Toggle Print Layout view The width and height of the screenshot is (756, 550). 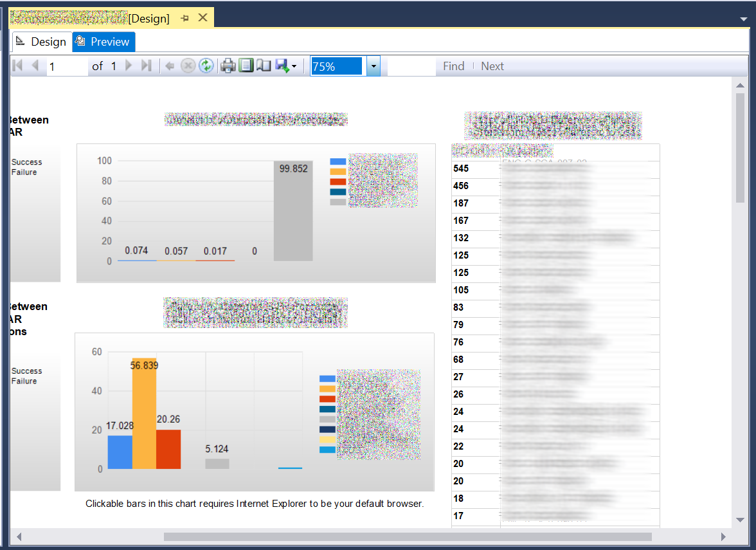(246, 66)
